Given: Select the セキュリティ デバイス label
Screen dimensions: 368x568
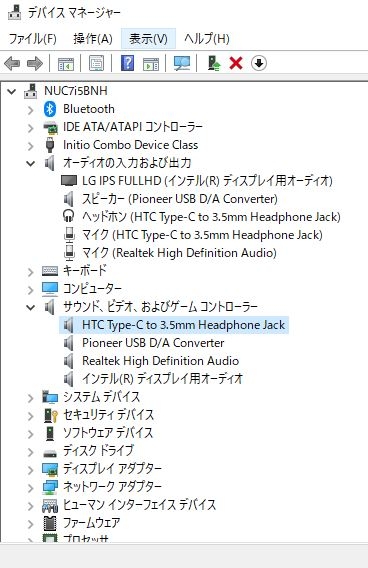Looking at the screenshot, I should (109, 415).
